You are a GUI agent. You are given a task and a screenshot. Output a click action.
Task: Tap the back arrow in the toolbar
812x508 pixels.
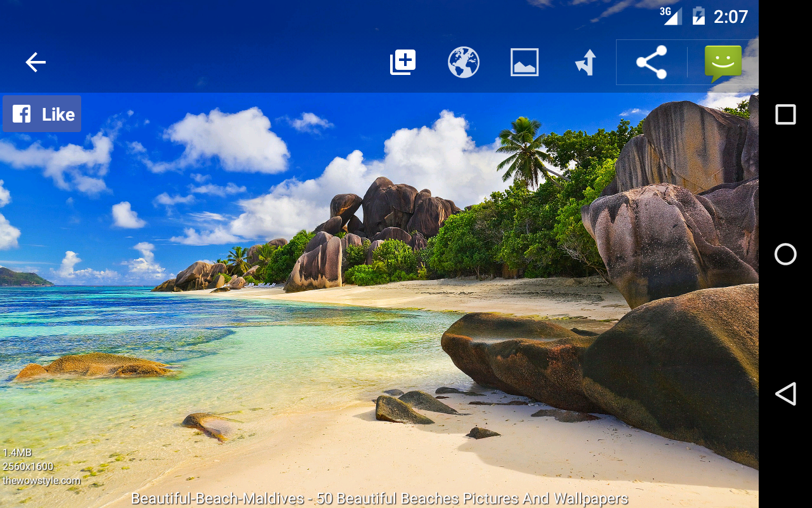(36, 62)
